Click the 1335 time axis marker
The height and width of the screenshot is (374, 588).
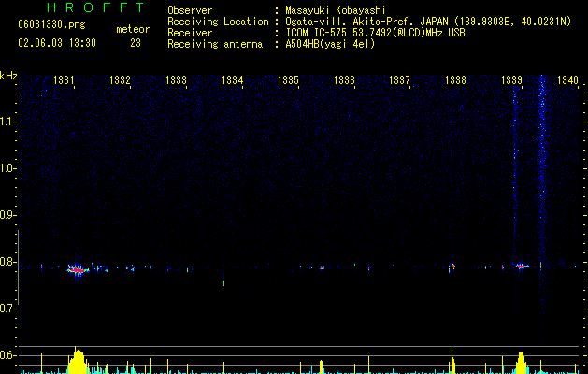pyautogui.click(x=288, y=79)
